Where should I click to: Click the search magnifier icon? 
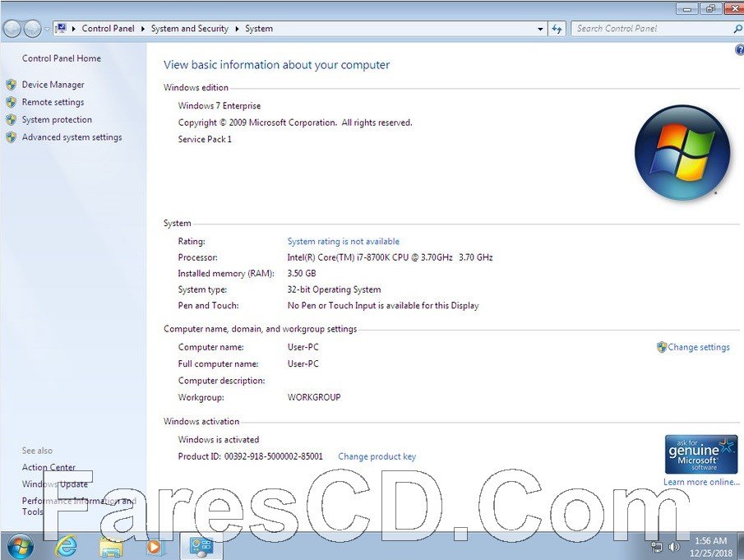click(737, 29)
